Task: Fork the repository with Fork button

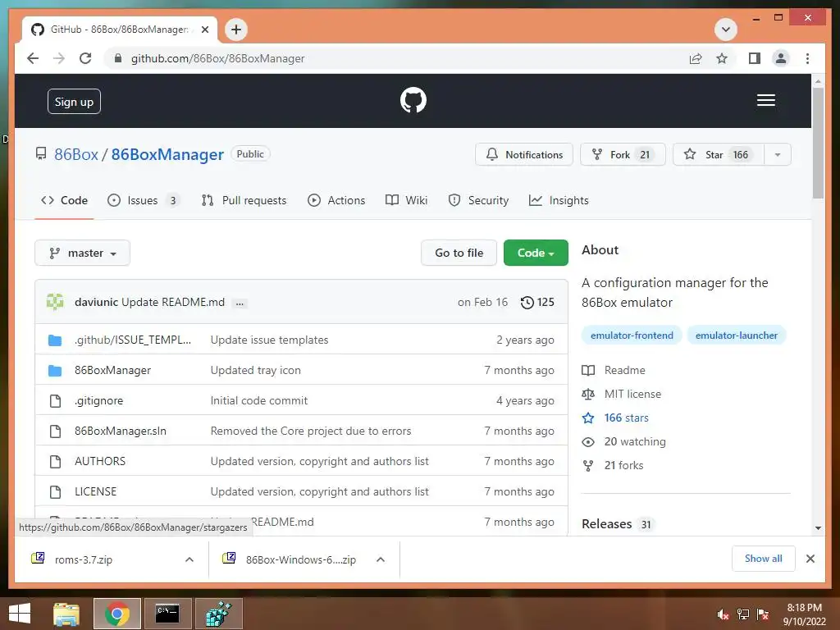Action: [623, 155]
